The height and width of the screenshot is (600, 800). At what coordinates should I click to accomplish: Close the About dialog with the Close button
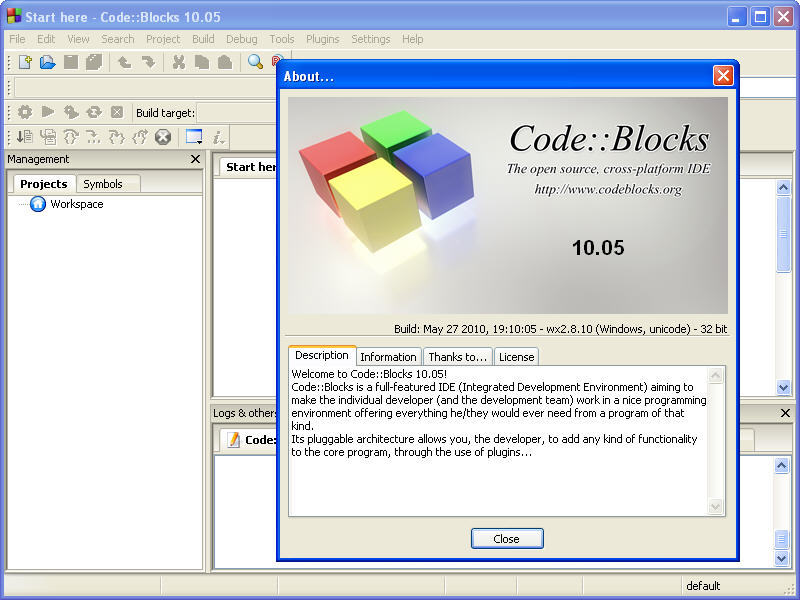point(507,538)
